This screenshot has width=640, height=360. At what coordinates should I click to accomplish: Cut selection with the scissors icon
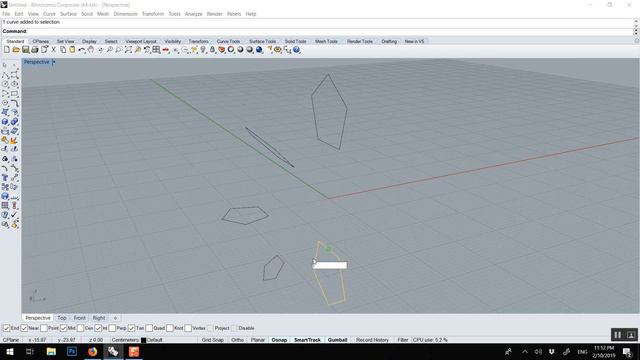(53, 50)
